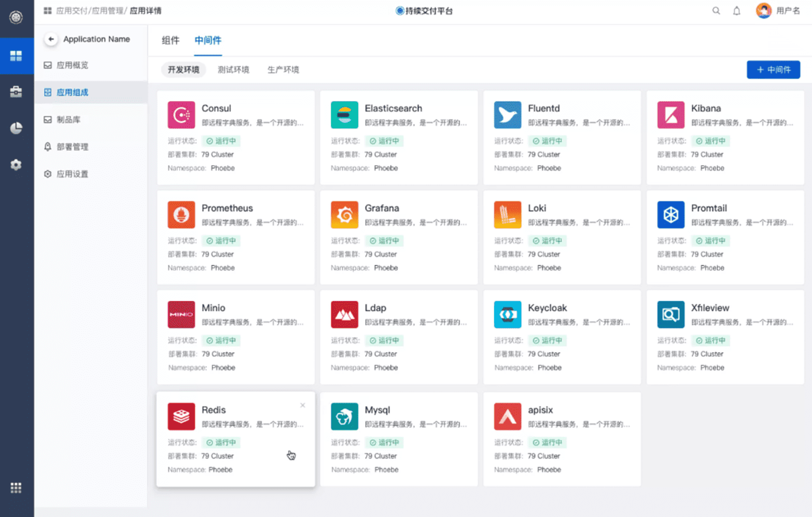The image size is (812, 517).
Task: Open 应用组成 in the sidebar
Action: point(91,92)
